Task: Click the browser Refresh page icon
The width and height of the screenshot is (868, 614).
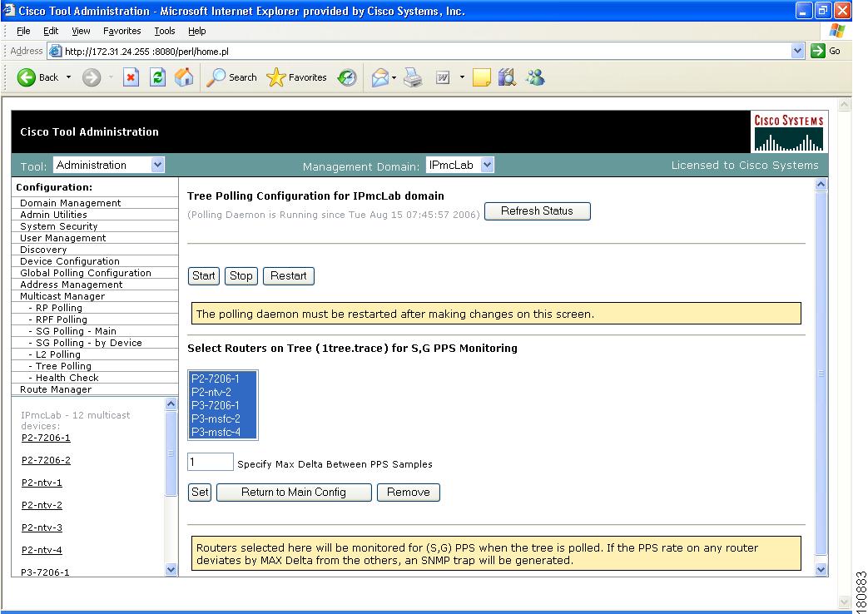Action: [158, 77]
